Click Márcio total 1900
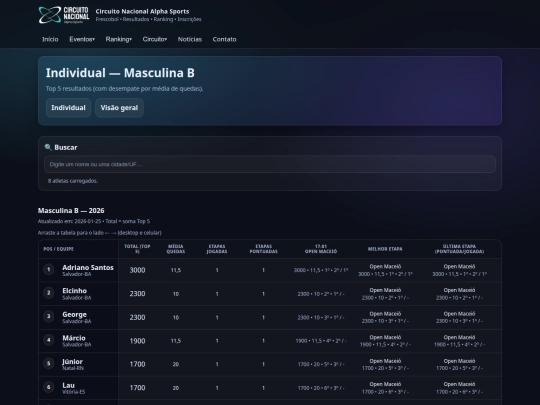 (137, 341)
